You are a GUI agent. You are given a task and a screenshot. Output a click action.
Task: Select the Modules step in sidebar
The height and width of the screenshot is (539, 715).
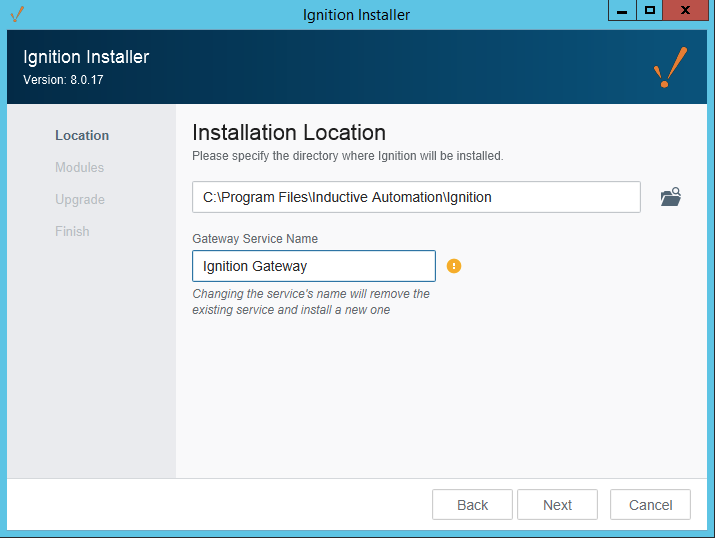point(79,167)
